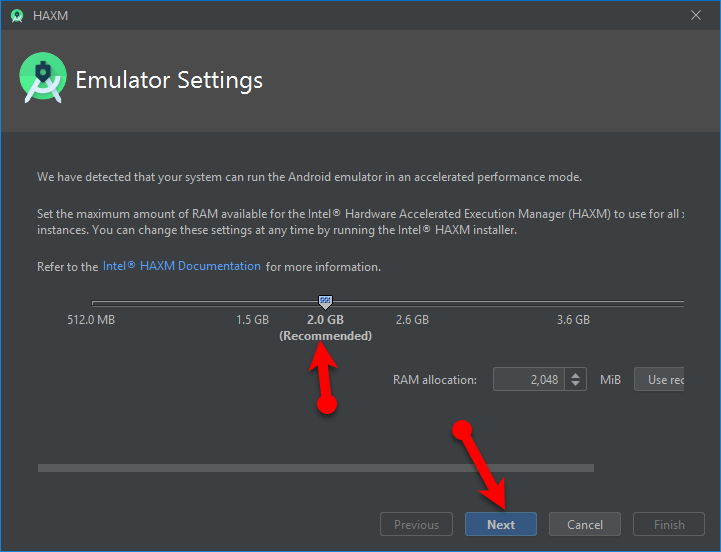Open the Intel HAXM Documentation link
The width and height of the screenshot is (721, 552).
point(181,267)
